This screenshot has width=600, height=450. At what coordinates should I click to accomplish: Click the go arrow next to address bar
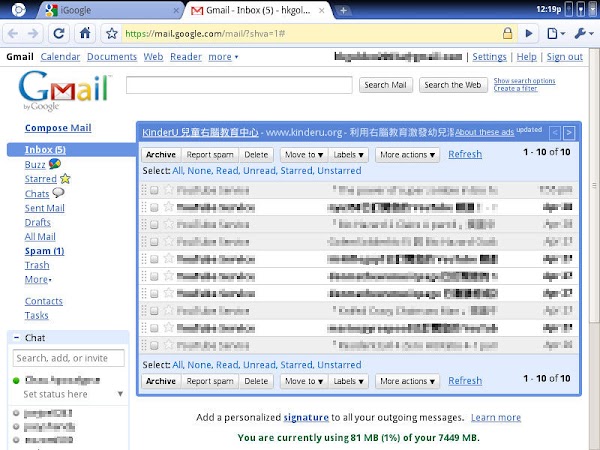click(529, 34)
